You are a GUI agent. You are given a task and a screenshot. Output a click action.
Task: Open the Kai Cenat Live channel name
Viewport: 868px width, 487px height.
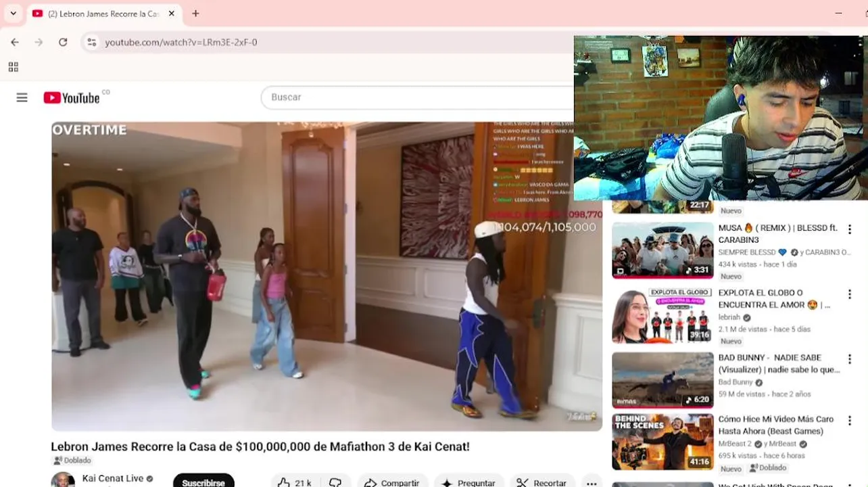point(113,478)
